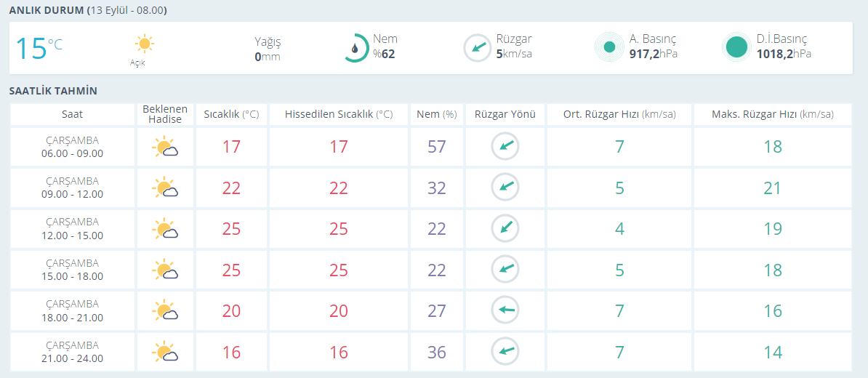Click the 1018,2hPa pressure value

[x=784, y=55]
